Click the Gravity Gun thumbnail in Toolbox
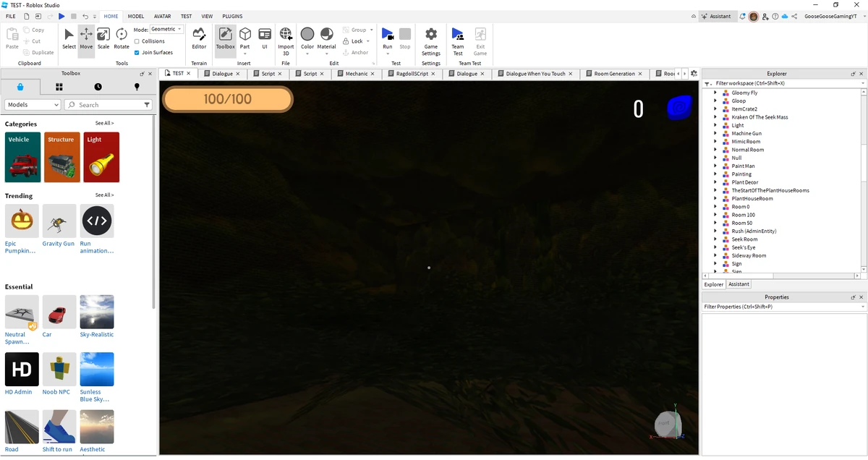The image size is (868, 460). (59, 221)
